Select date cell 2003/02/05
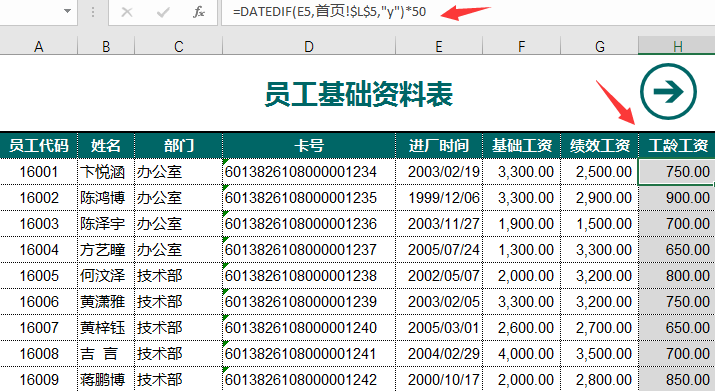 439,302
